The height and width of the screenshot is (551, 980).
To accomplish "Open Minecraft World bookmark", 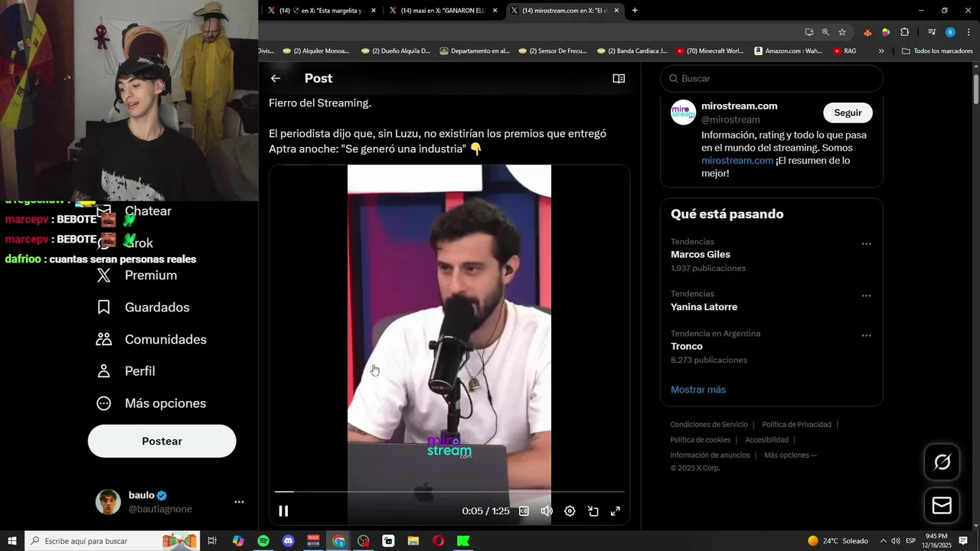I will pyautogui.click(x=710, y=51).
